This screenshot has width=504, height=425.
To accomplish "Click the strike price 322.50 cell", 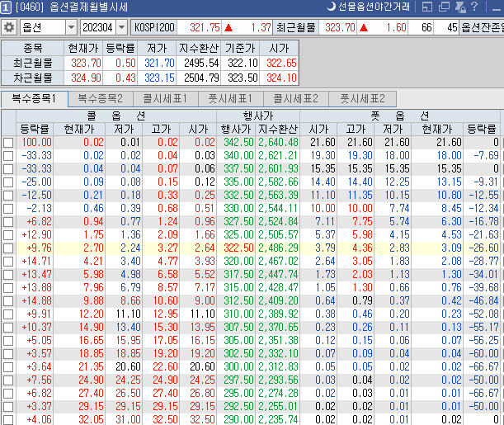I will coord(235,248).
